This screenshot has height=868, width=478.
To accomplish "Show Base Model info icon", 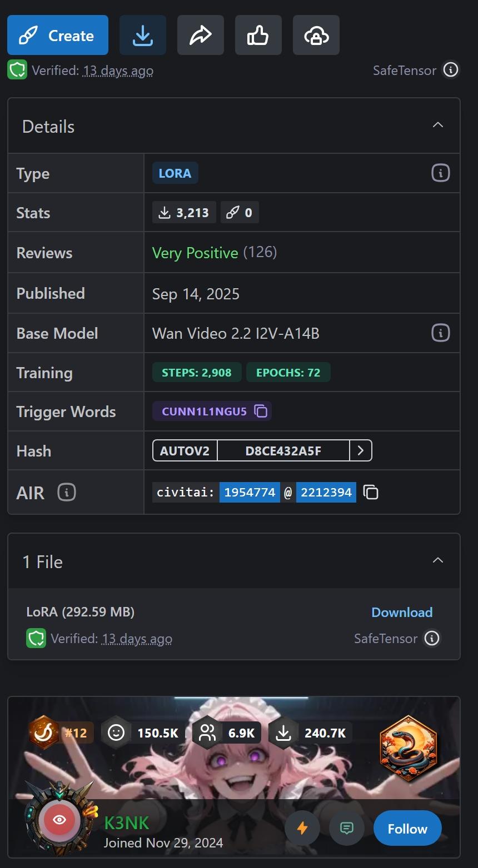I will [x=440, y=333].
